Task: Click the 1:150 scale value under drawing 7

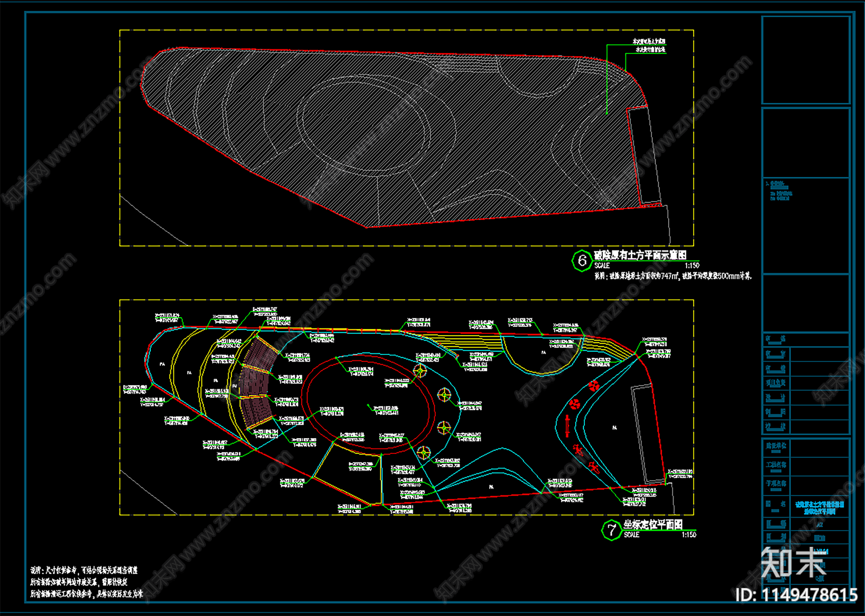Action: tap(689, 535)
